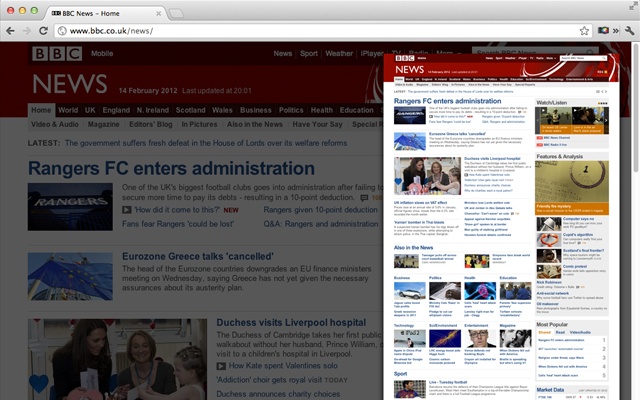The image size is (640, 400).
Task: Open Editors' Blog in the sub-navigation
Action: 151,124
